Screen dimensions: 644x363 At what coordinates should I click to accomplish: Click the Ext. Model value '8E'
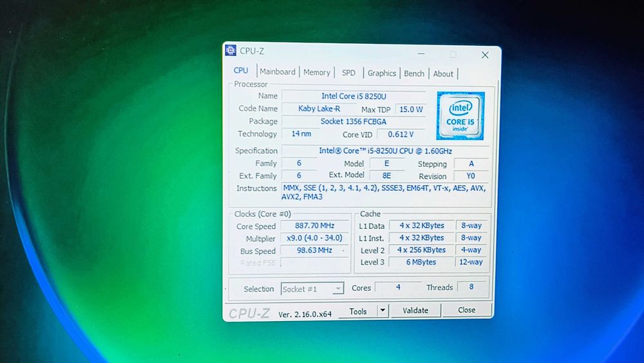[x=386, y=175]
